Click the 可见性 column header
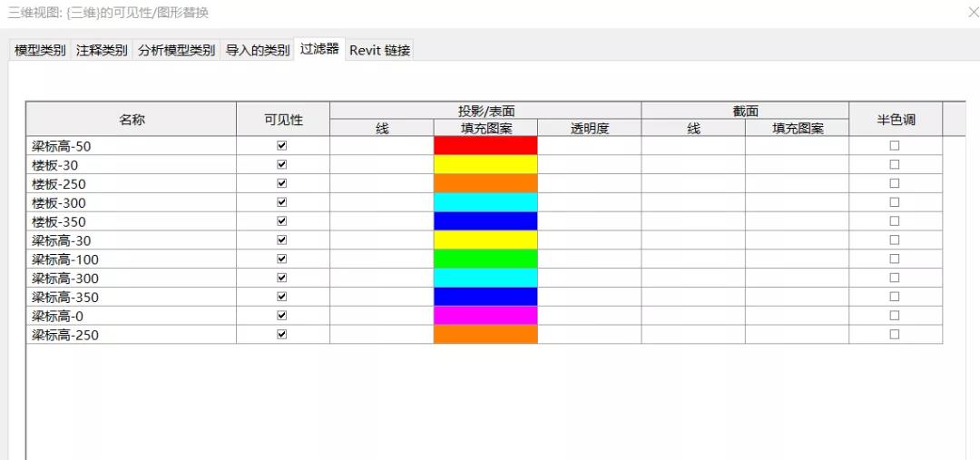The height and width of the screenshot is (460, 980). (283, 119)
